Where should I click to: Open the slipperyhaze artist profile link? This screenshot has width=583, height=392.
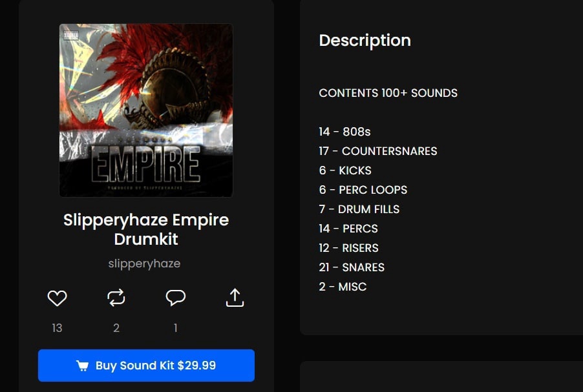click(x=144, y=263)
